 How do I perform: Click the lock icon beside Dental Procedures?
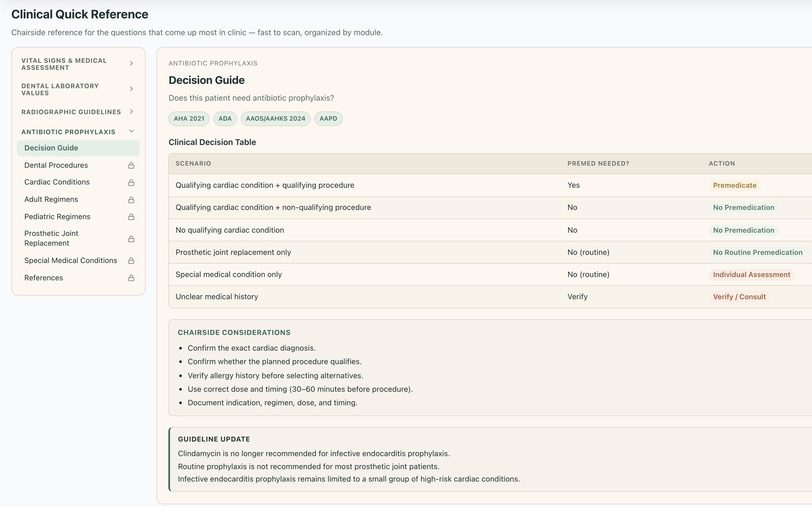[x=131, y=165]
